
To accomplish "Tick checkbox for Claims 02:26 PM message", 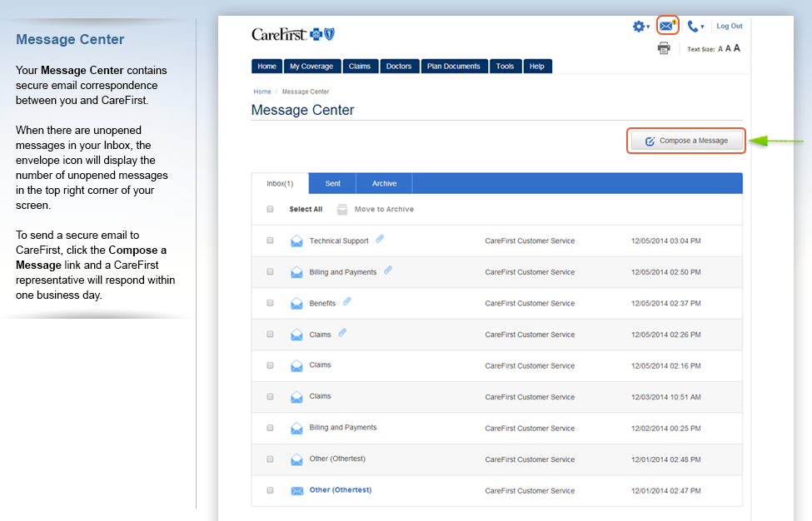I will (x=270, y=335).
